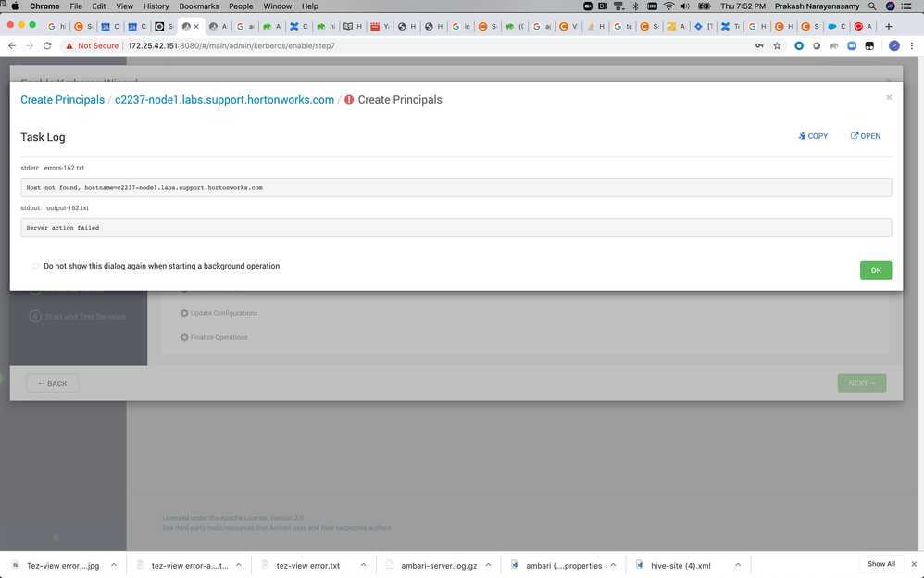Click the COPY icon button in Task Log
The width and height of the screenshot is (924, 578).
click(x=813, y=136)
